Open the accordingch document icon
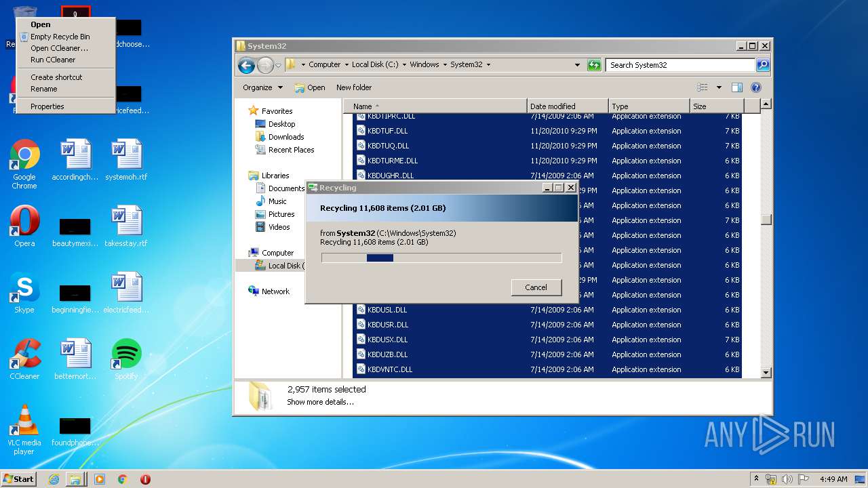This screenshot has height=488, width=868. click(x=75, y=160)
